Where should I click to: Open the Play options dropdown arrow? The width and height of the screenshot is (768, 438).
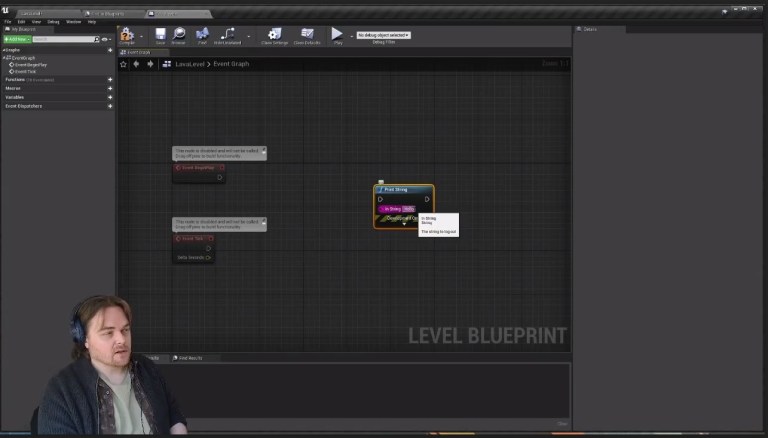coord(352,36)
